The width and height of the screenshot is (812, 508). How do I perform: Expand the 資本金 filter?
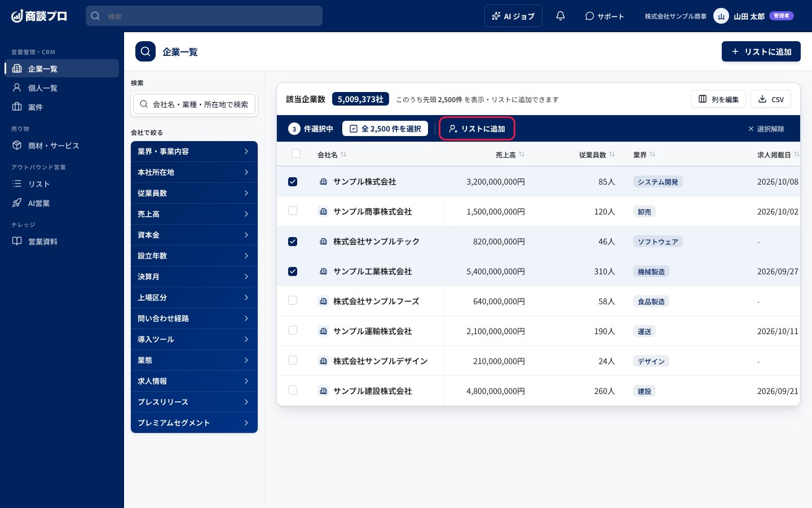(194, 235)
